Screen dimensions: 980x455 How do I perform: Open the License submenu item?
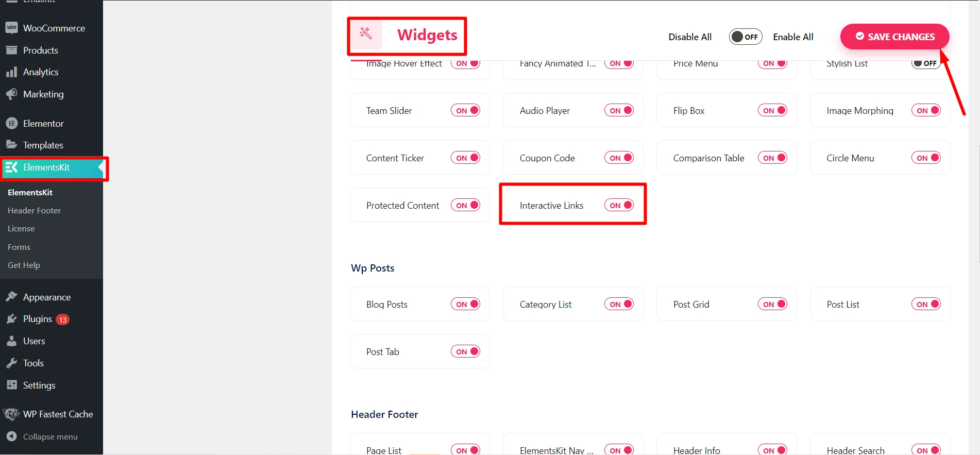pos(21,228)
